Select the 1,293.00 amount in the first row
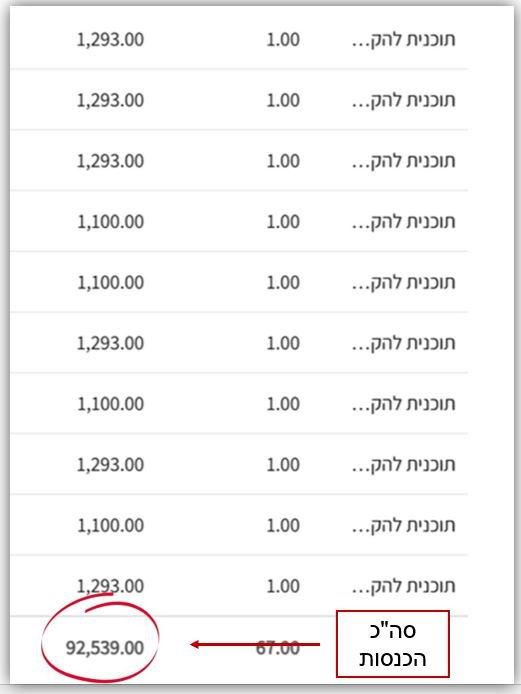Viewport: 521px width, 694px height. [x=110, y=40]
